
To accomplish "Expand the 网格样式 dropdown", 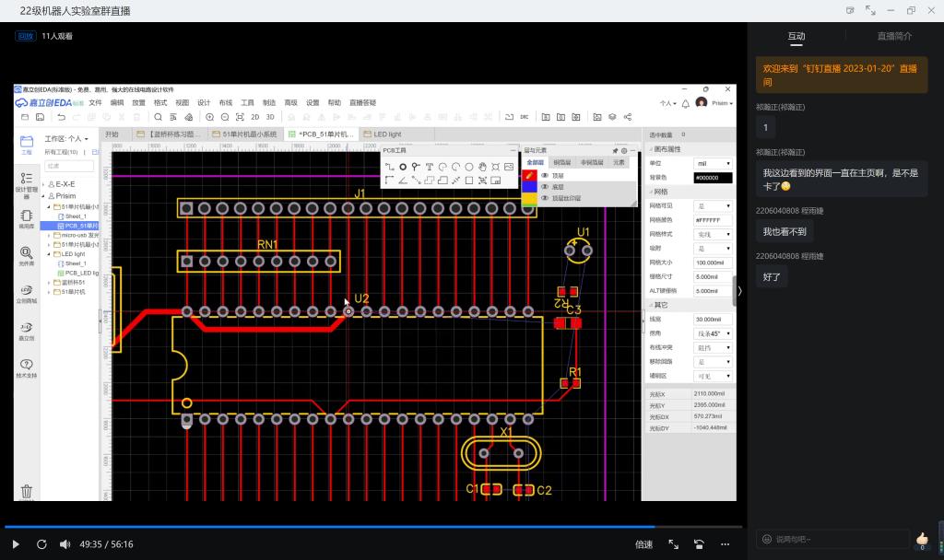I will coord(713,234).
